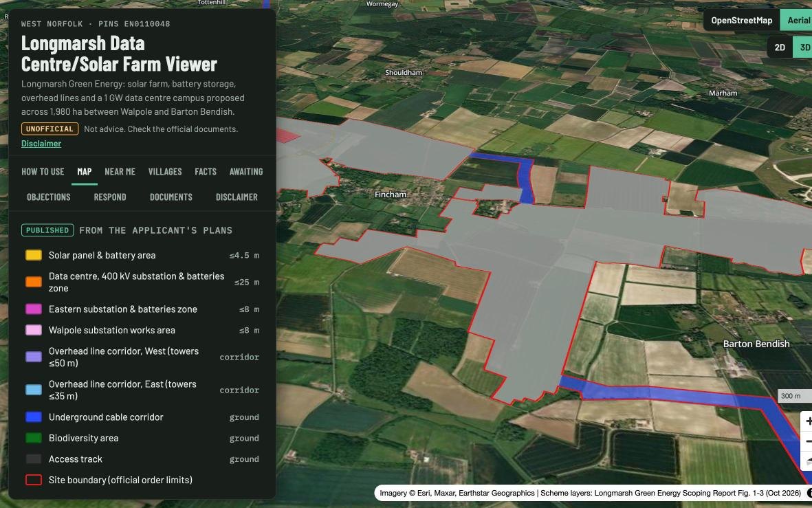This screenshot has height=508, width=812.
Task: Click the 300 m scale bar
Action: (794, 396)
